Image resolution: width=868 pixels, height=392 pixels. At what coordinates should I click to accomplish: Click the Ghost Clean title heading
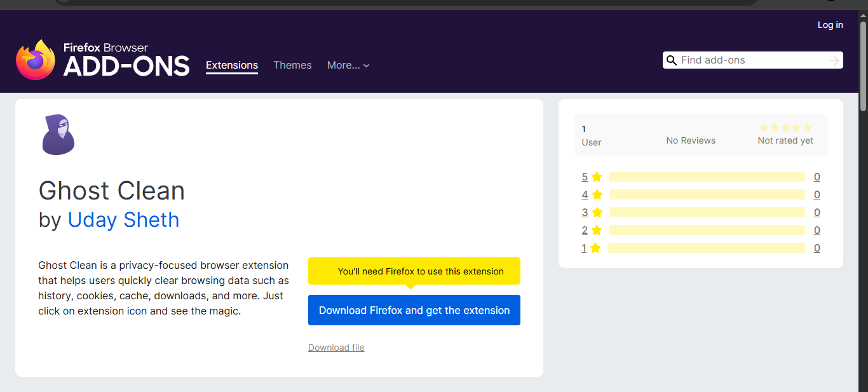click(112, 191)
